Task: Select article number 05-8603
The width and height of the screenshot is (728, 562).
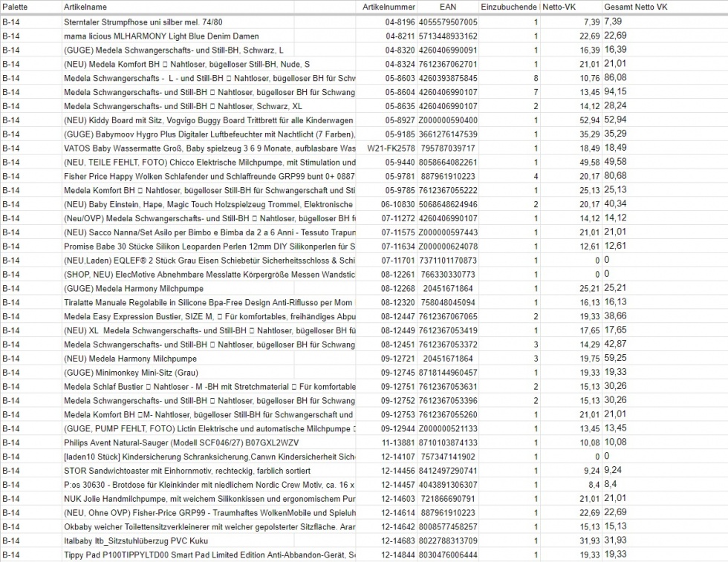Action: point(400,78)
